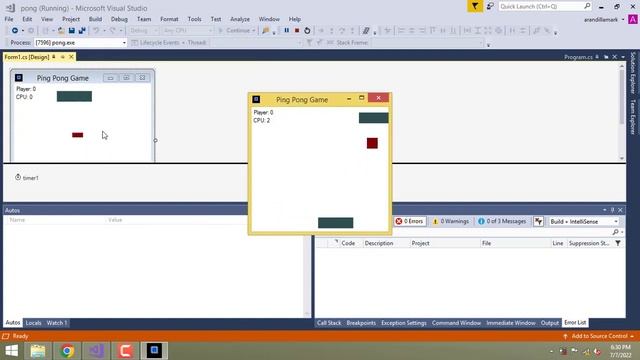Close the Form1.cs [Design] tab
This screenshot has height=360, width=640.
tap(71, 57)
